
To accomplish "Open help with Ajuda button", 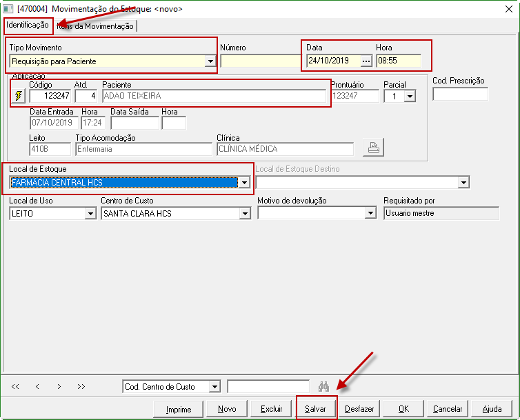I will (492, 409).
